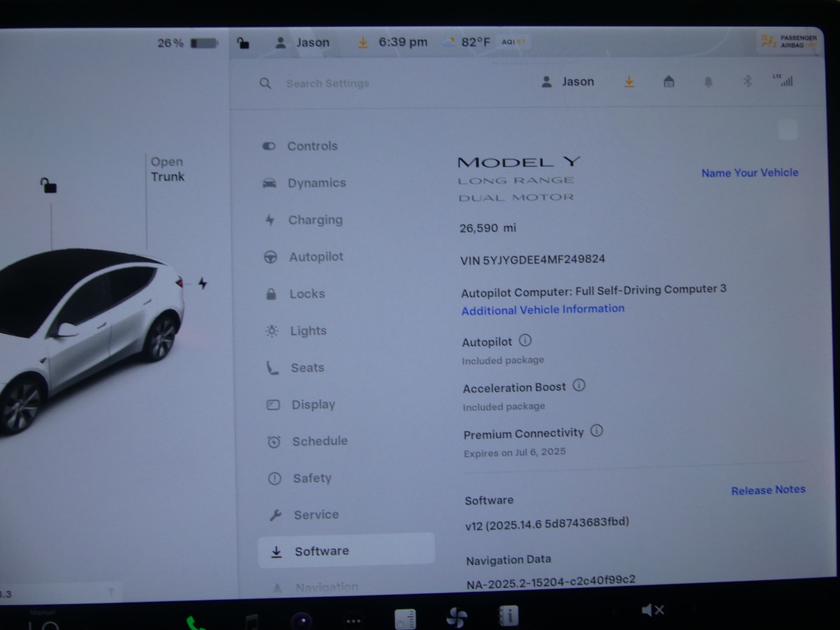The image size is (840, 630).
Task: Show info for Acceleration Boost
Action: [579, 386]
